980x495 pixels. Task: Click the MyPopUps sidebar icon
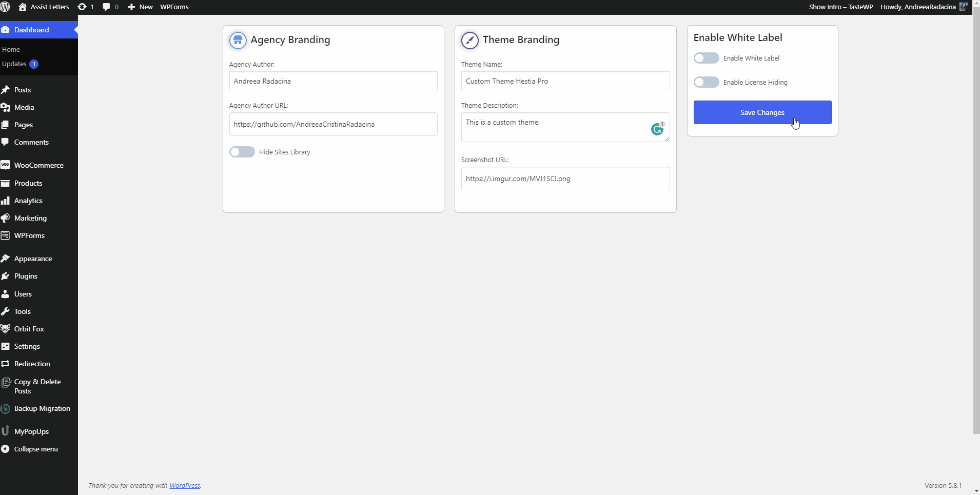(x=6, y=431)
